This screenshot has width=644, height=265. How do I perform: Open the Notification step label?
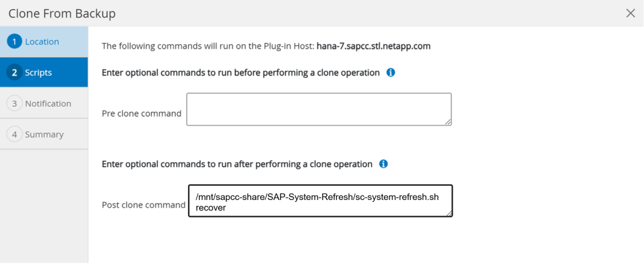48,104
